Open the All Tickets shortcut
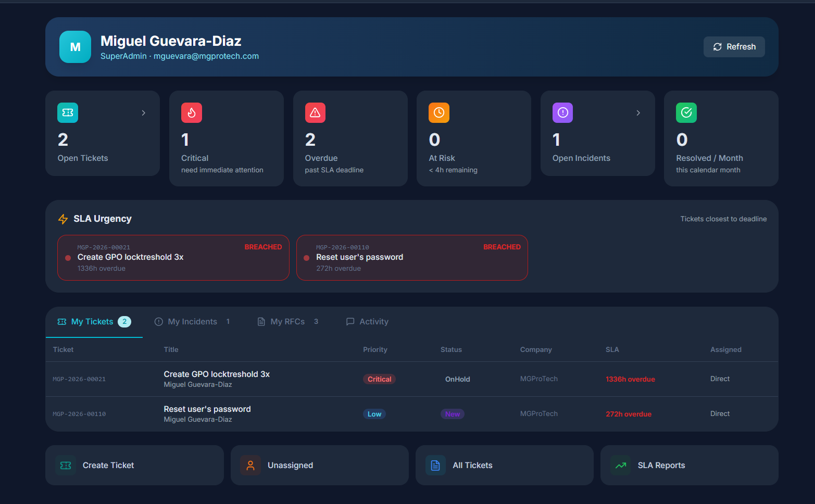The height and width of the screenshot is (504, 815). (505, 465)
